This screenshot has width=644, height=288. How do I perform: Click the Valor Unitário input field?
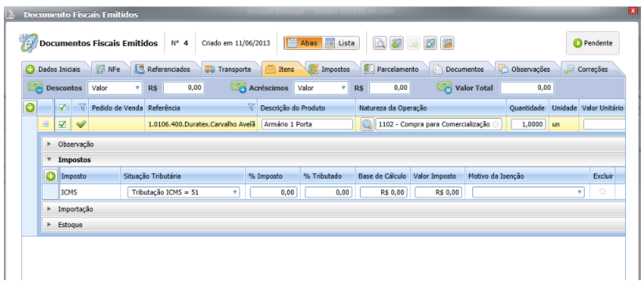[604, 124]
